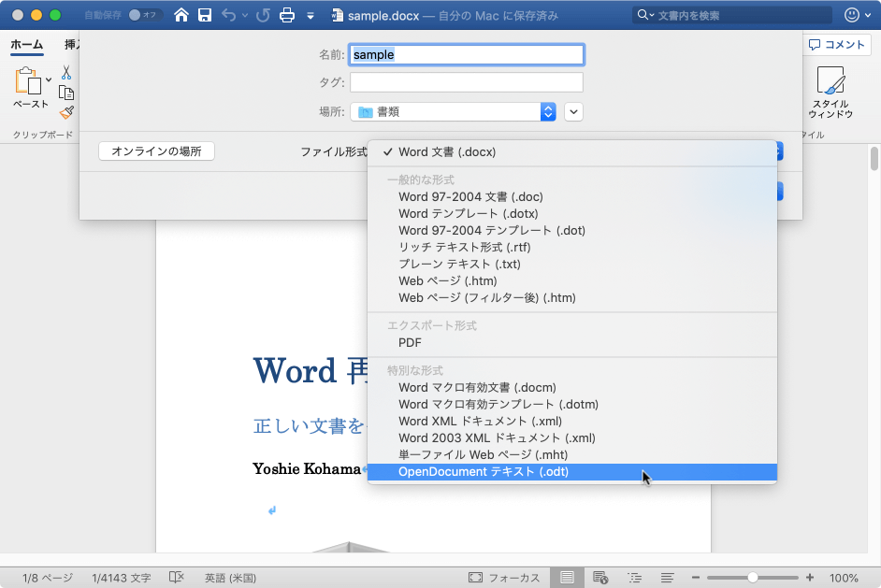
Task: Choose Web ページ (フィルター後) (.htm) format
Action: (572, 298)
